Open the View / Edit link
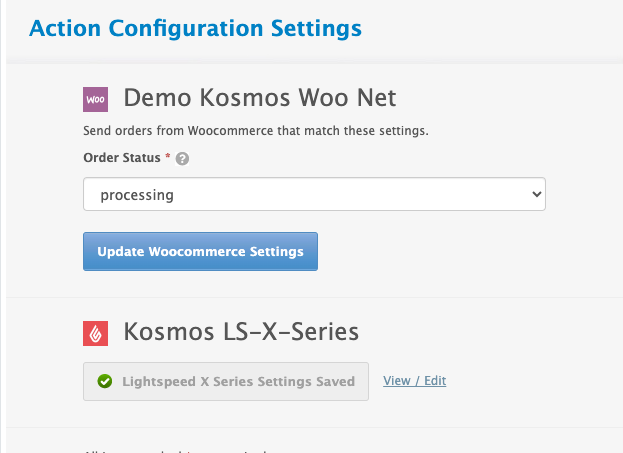This screenshot has width=623, height=453. (x=414, y=381)
